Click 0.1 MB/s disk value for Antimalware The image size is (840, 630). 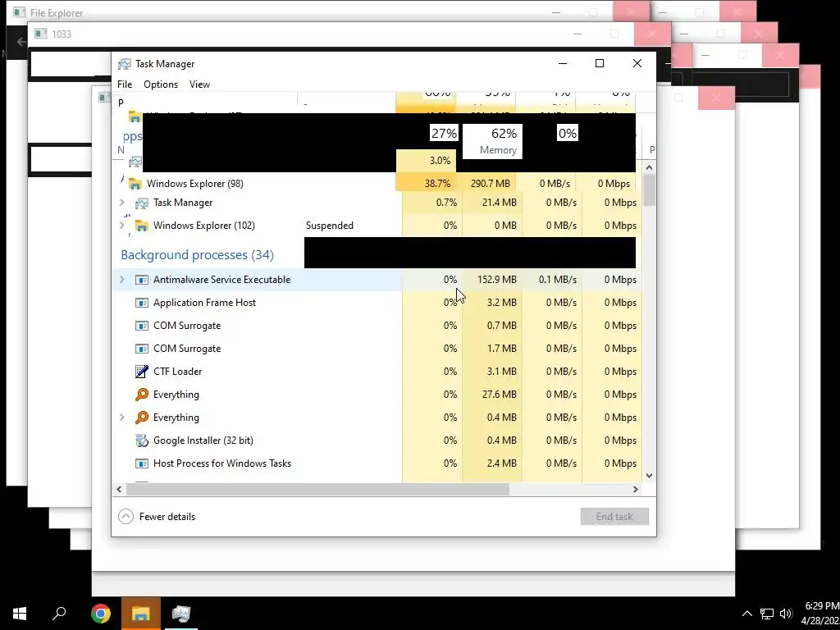click(558, 280)
